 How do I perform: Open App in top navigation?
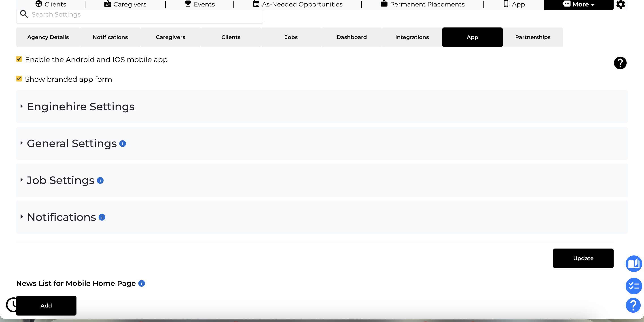[x=514, y=4]
